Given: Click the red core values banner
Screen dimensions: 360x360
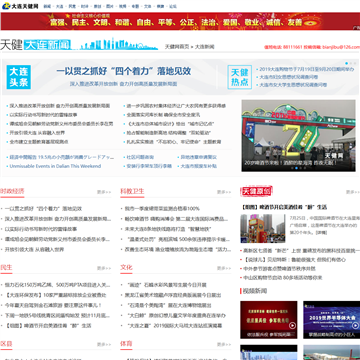Looking at the screenshot, I should [180, 22].
